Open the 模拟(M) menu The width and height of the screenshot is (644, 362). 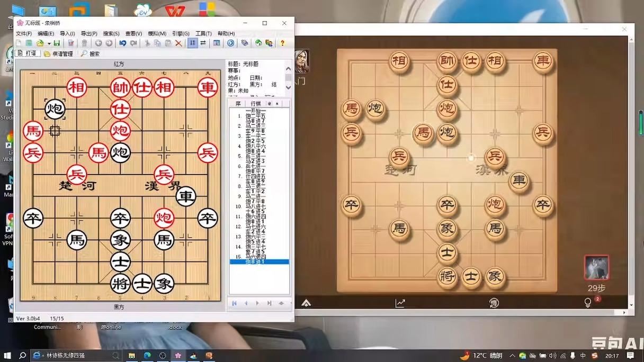pos(157,33)
